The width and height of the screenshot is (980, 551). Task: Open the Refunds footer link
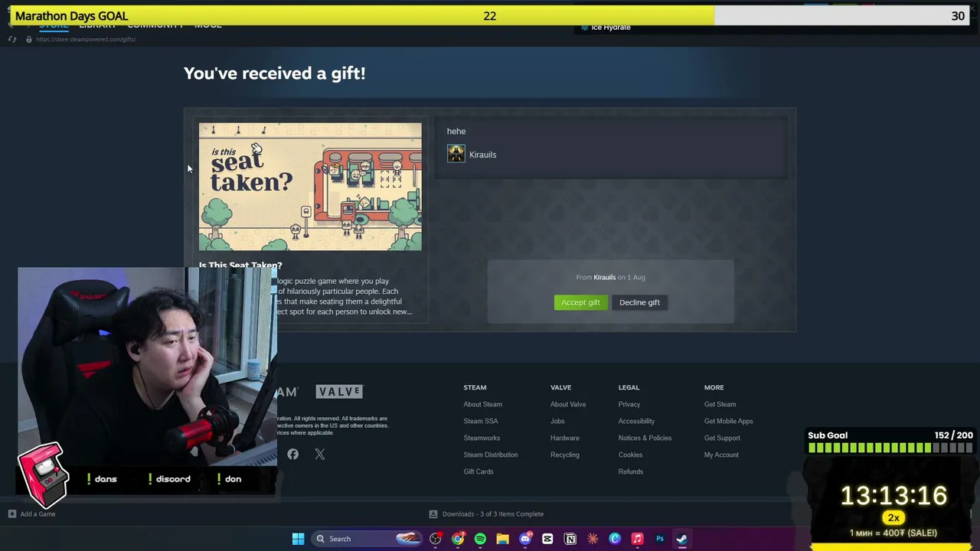[x=631, y=471]
